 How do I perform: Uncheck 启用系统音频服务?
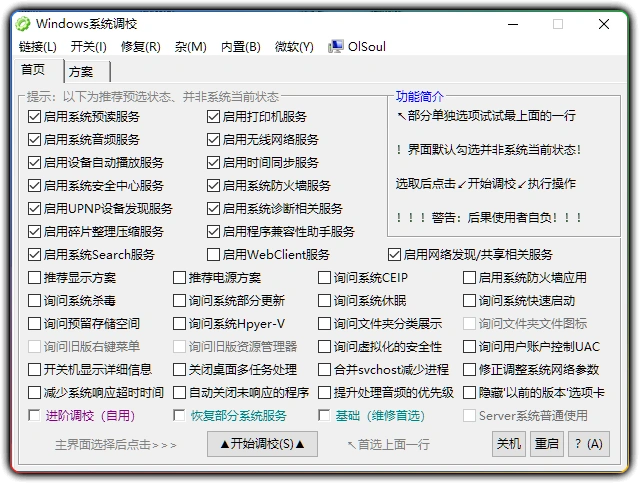(x=34, y=139)
